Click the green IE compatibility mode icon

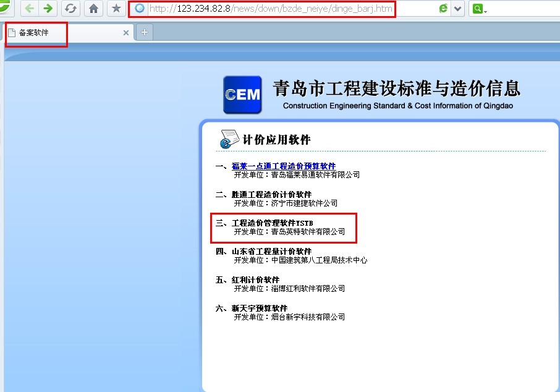(x=443, y=9)
